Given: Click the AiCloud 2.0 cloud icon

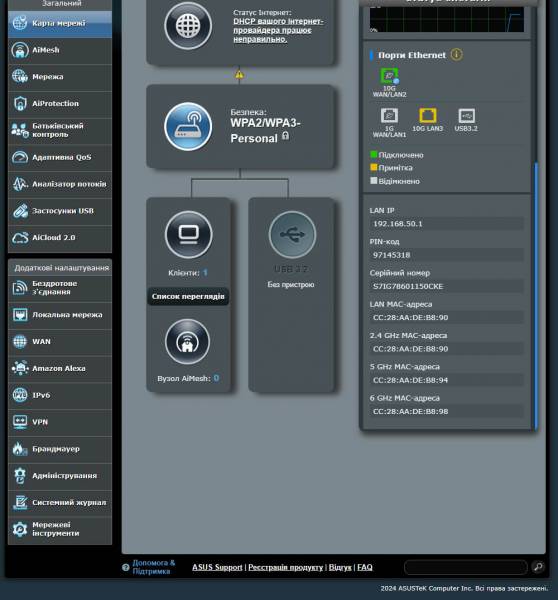Looking at the screenshot, I should pos(20,238).
